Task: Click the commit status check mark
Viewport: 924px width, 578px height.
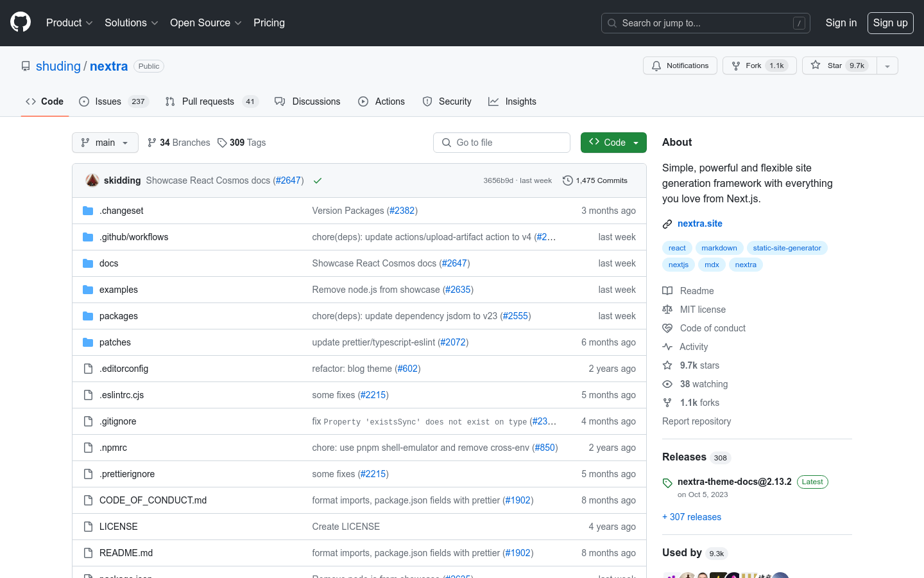Action: point(317,180)
